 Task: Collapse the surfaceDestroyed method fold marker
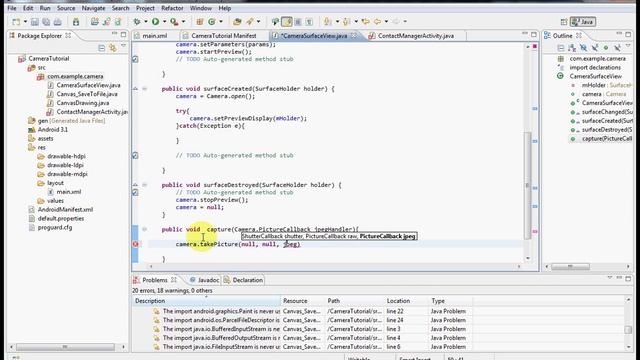(144, 185)
